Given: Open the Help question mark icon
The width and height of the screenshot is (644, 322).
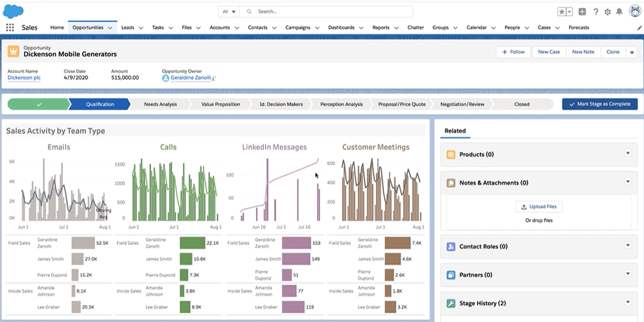Looking at the screenshot, I should [x=596, y=12].
